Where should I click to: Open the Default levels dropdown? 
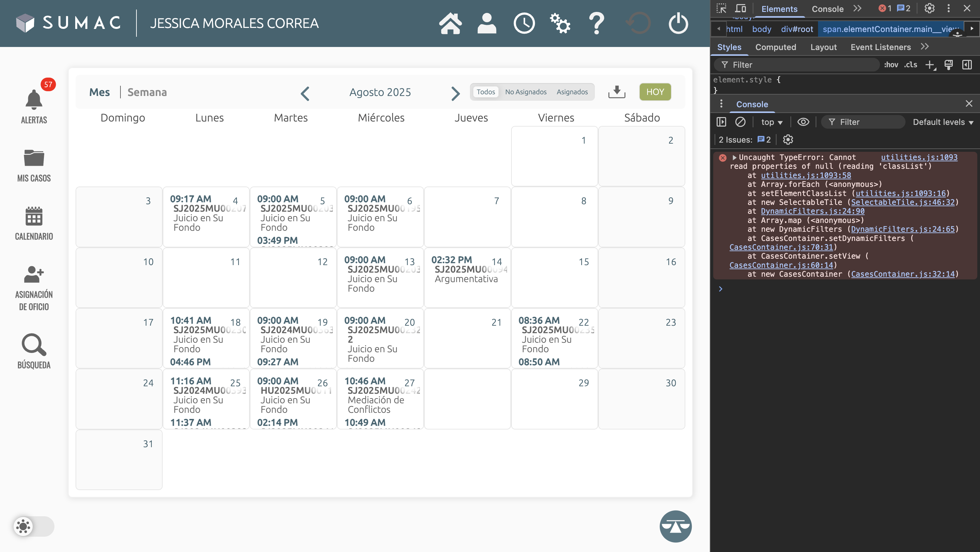[x=942, y=122]
